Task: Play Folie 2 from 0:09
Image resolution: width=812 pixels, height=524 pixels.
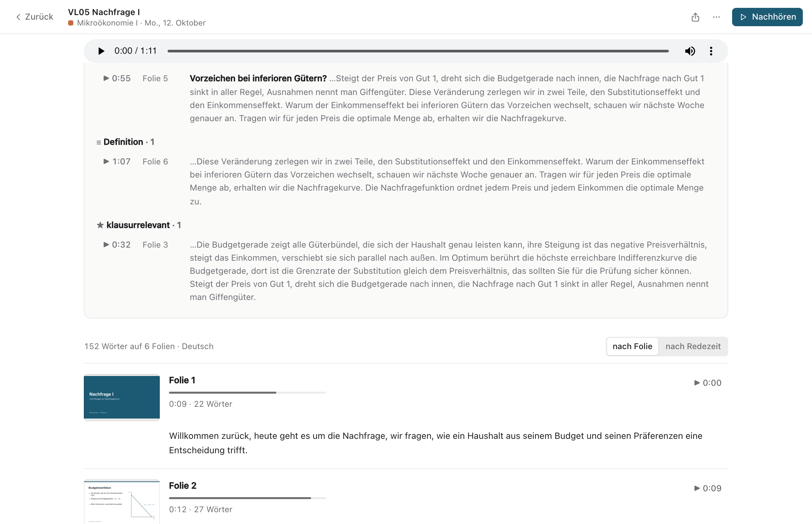Action: click(x=708, y=488)
